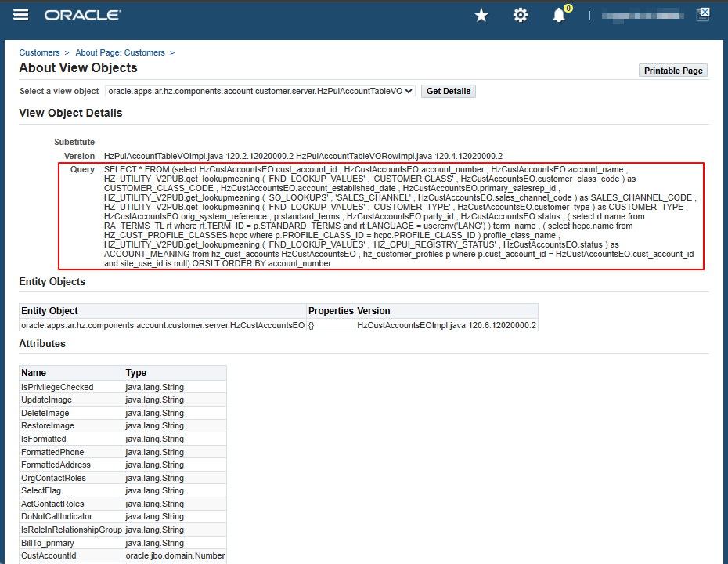This screenshot has height=564, width=728.
Task: Click the Properties column header
Action: (331, 311)
